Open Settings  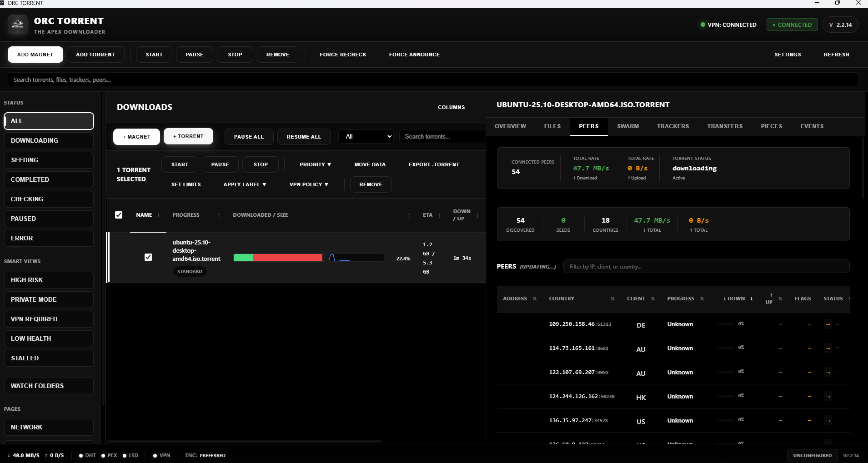coord(788,55)
